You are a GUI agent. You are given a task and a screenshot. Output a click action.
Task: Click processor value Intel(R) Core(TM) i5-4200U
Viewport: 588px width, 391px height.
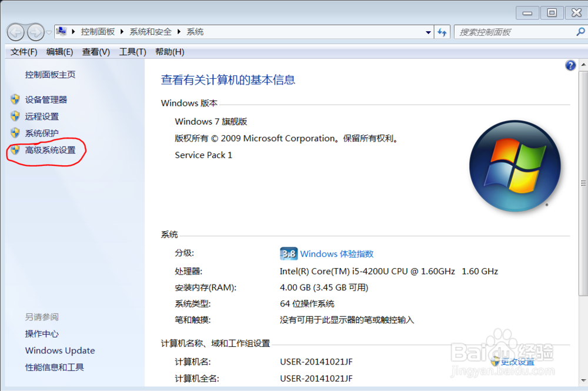[389, 272]
